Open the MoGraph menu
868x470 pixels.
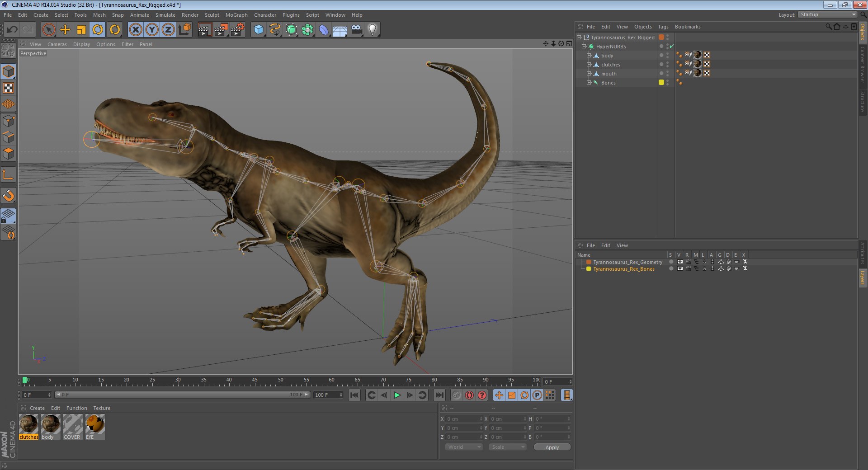(236, 15)
